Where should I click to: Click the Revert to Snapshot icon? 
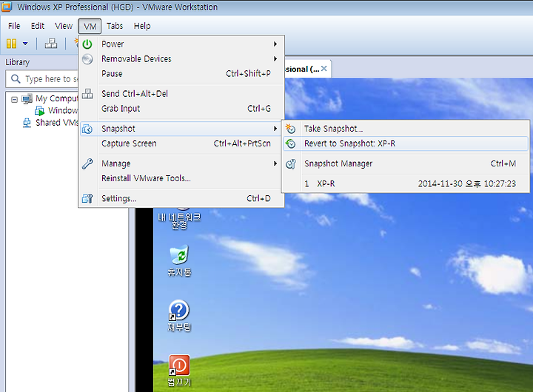coord(291,143)
